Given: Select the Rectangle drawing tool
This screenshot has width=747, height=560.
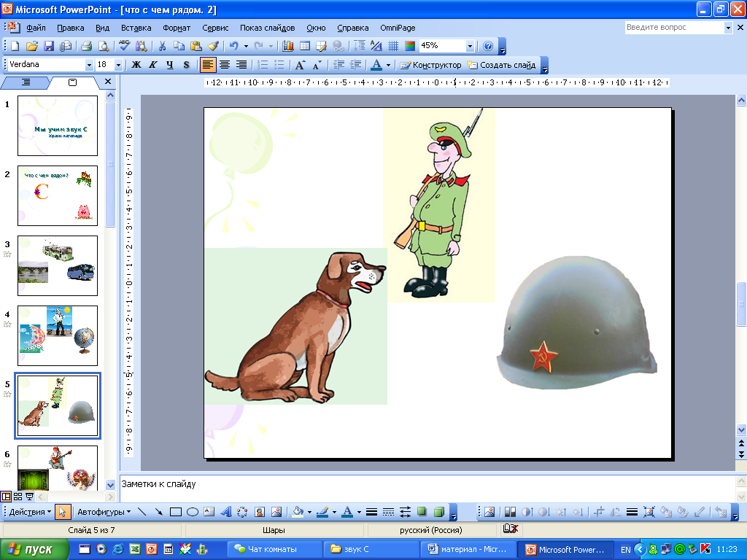Looking at the screenshot, I should (x=176, y=512).
